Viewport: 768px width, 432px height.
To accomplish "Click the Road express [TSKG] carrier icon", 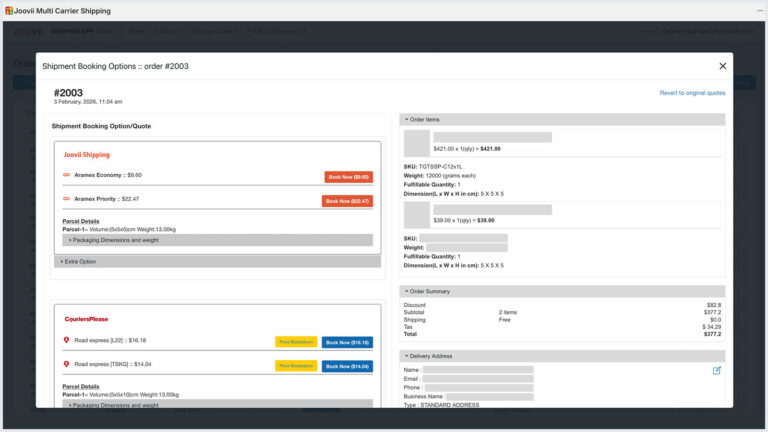I will click(x=66, y=364).
